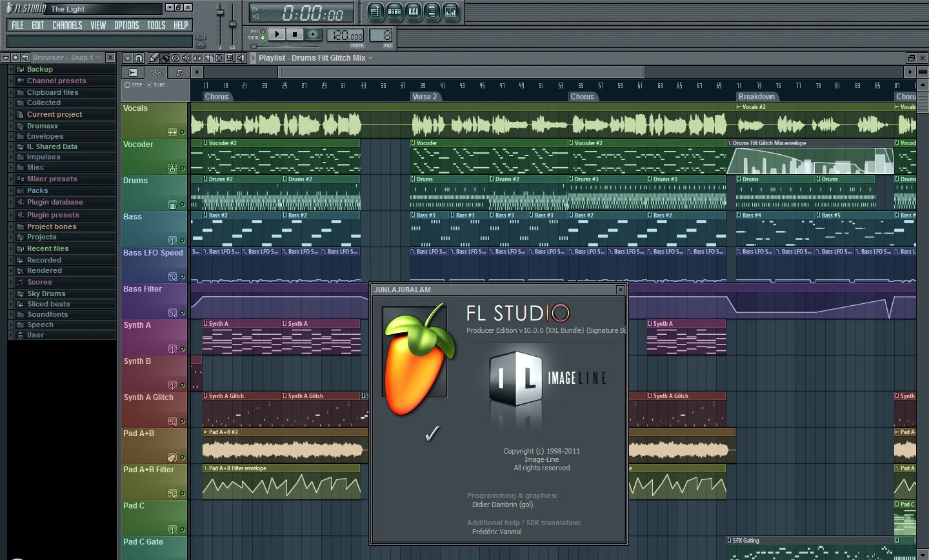The image size is (929, 560).
Task: Select the Paint brush tool in playlist toolbar
Action: (165, 58)
